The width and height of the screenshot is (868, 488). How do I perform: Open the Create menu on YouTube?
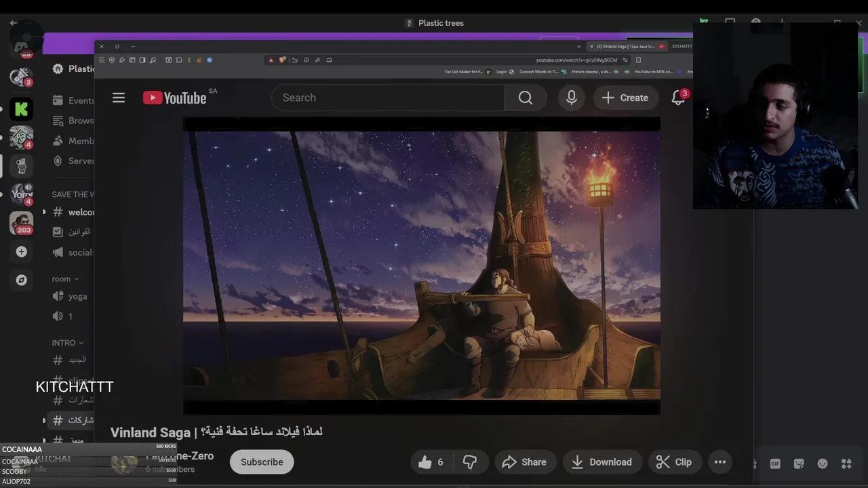[x=625, y=98]
